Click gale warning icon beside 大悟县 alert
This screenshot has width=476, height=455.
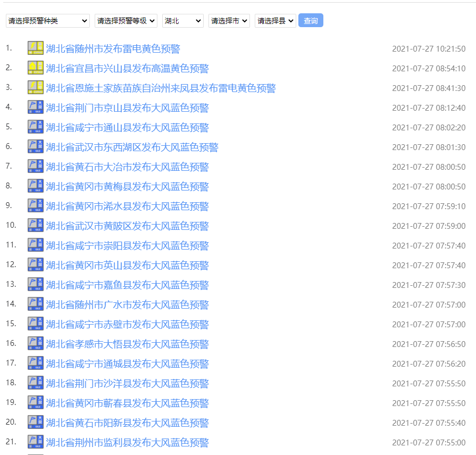[36, 344]
